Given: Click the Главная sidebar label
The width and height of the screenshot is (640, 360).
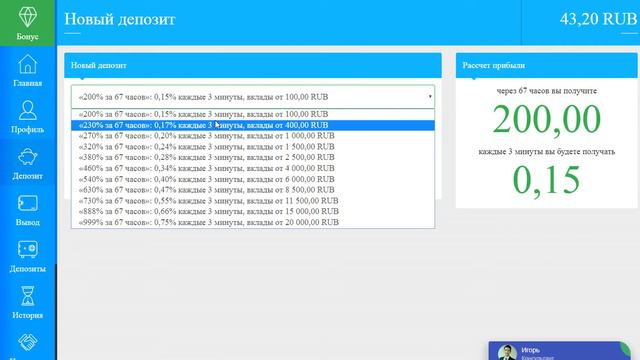Looking at the screenshot, I should (27, 83).
